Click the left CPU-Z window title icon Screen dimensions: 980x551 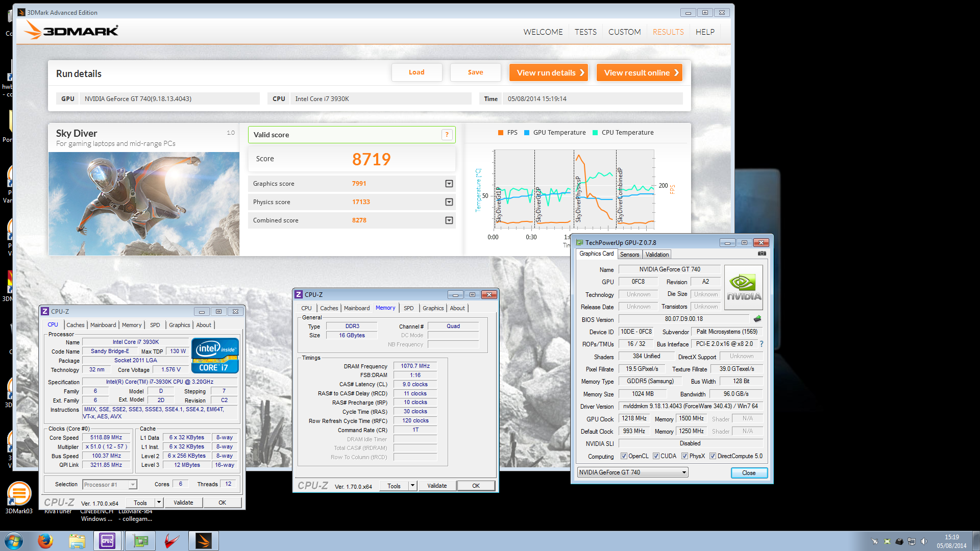click(x=45, y=311)
